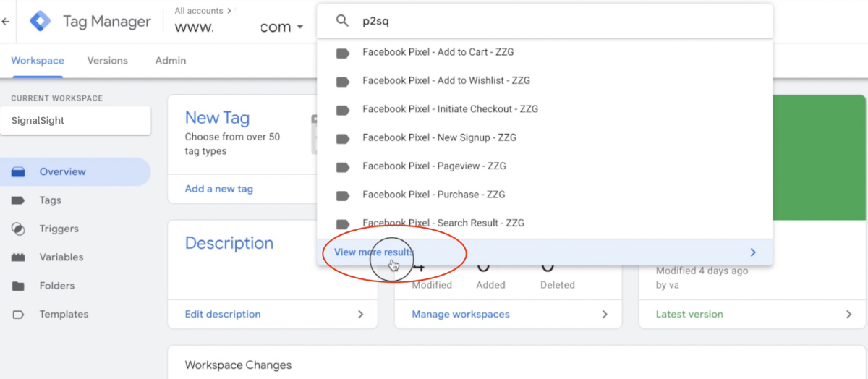Click the Add a new tag link
The width and height of the screenshot is (868, 379).
click(x=219, y=189)
